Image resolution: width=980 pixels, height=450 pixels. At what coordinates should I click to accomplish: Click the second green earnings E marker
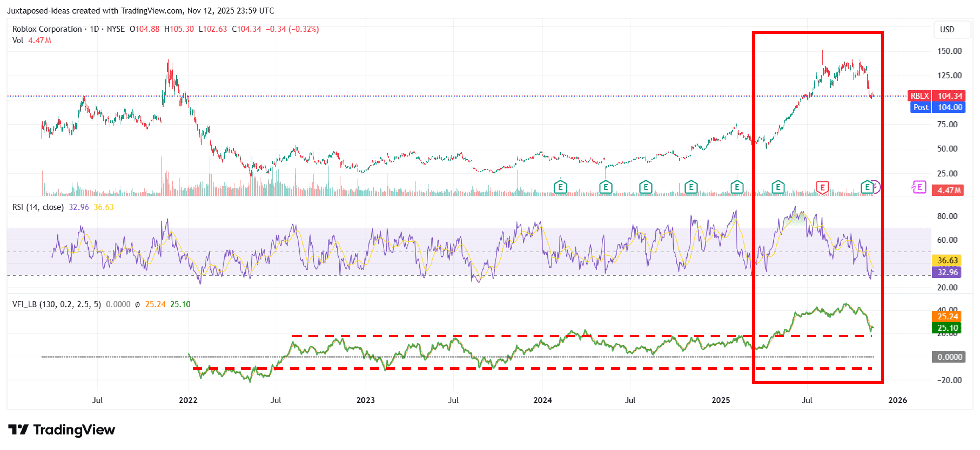tap(606, 187)
